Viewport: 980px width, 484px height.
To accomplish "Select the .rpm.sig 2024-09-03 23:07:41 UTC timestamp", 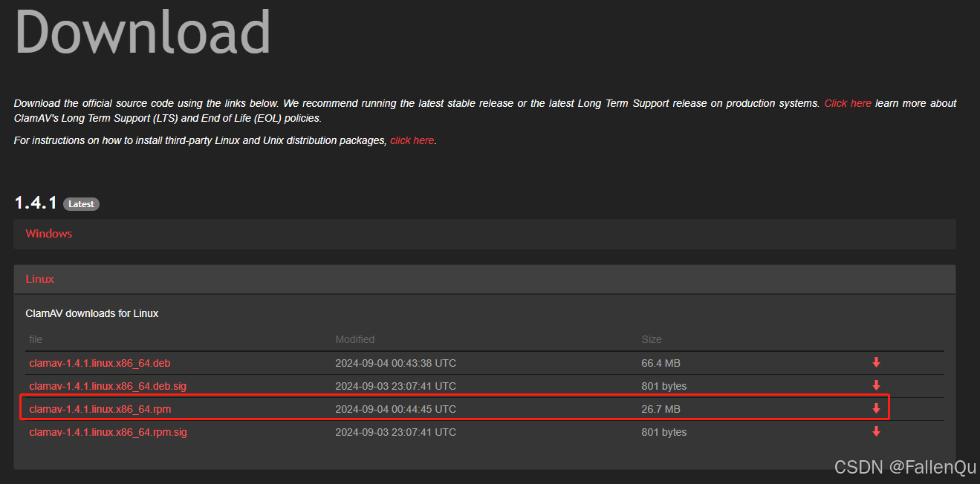I will click(x=395, y=432).
